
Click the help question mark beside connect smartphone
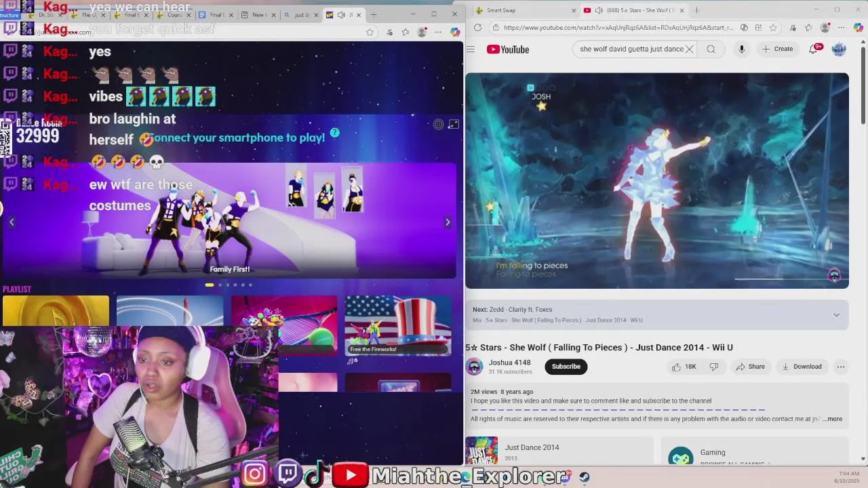pos(334,133)
